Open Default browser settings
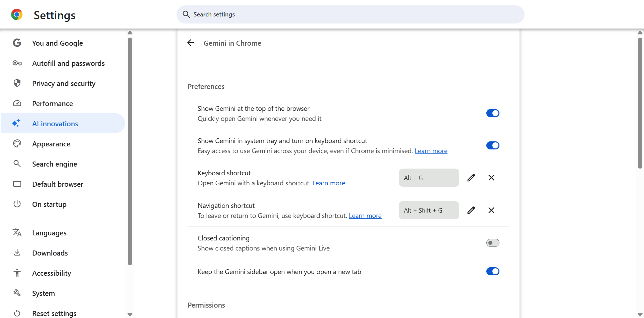This screenshot has width=644, height=318. [63, 184]
